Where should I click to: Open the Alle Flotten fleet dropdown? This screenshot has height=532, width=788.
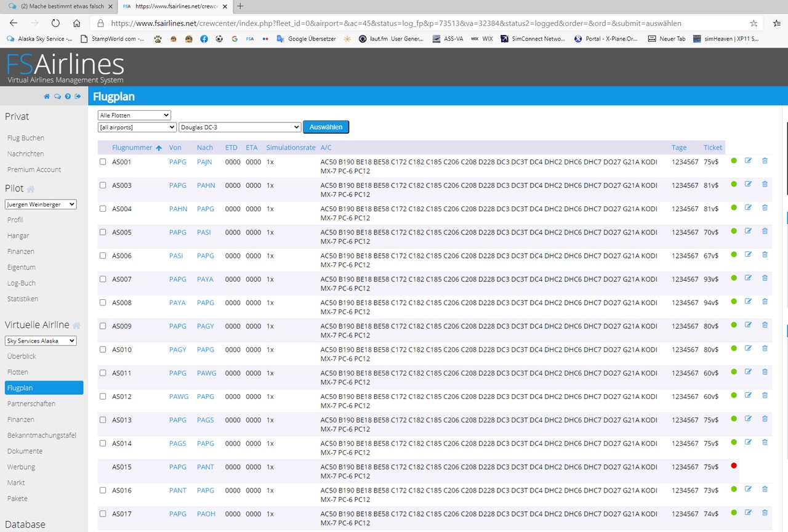pos(134,115)
